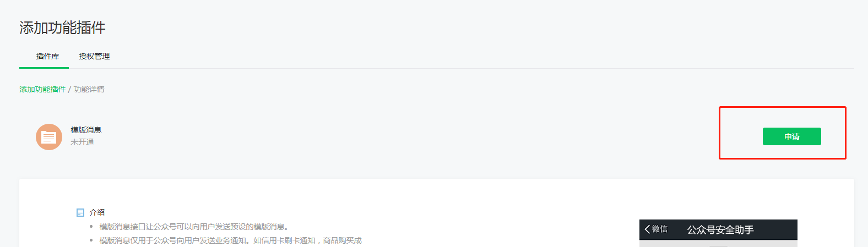
Task: Click the 功能详情 breadcrumb text
Action: (x=89, y=89)
